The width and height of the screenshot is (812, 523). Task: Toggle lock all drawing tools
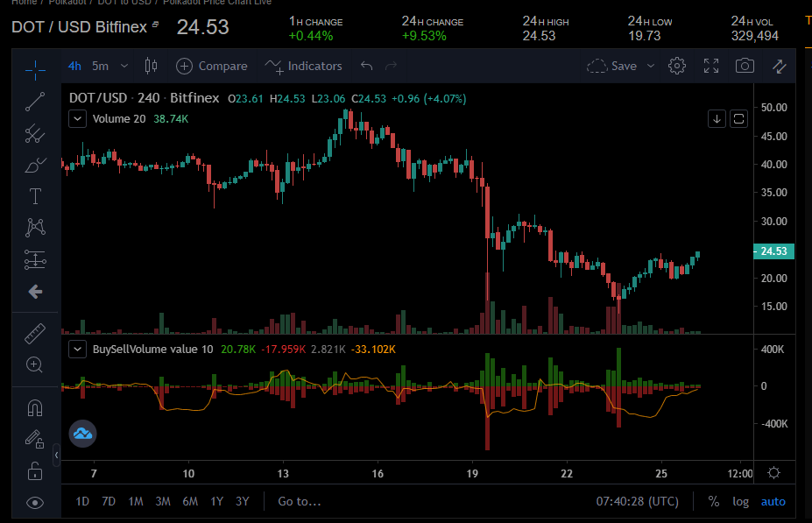(35, 471)
